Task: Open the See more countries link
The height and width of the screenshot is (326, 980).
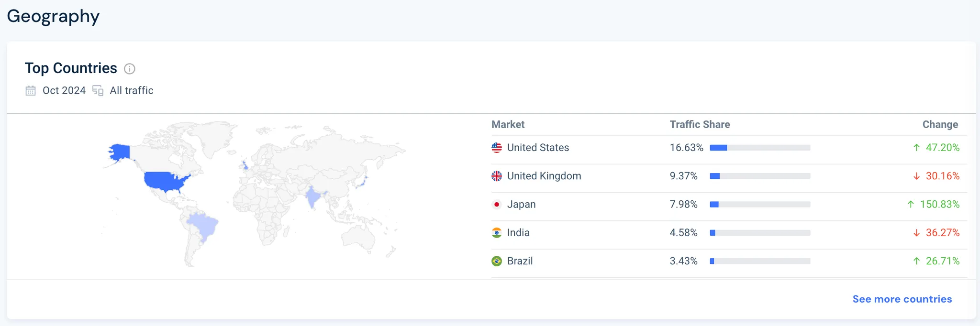Action: (x=902, y=299)
